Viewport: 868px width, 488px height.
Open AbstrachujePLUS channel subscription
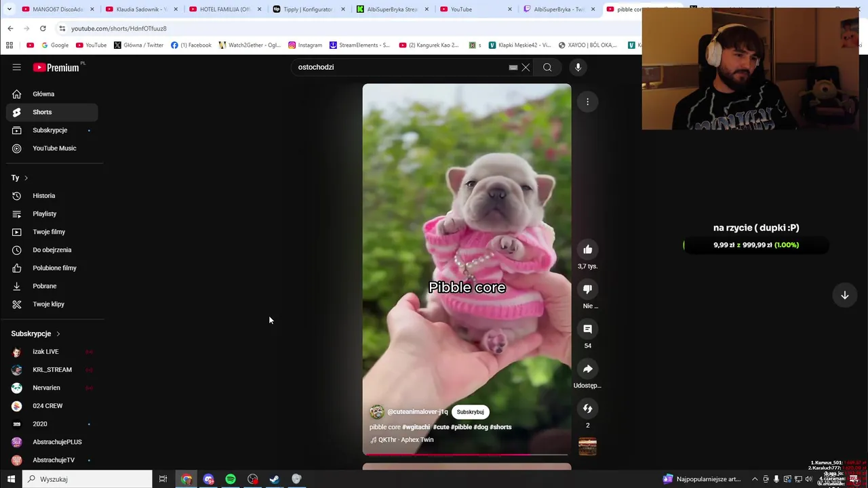coord(52,442)
